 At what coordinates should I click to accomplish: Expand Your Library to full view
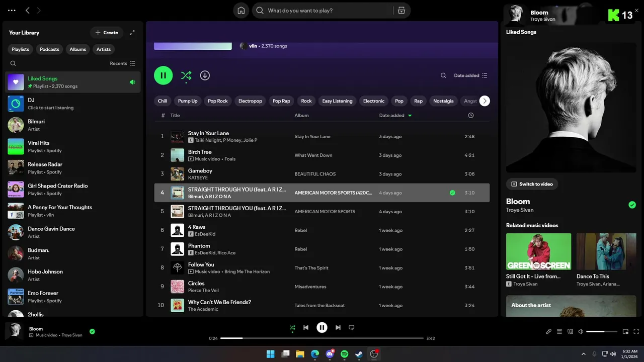tap(132, 33)
